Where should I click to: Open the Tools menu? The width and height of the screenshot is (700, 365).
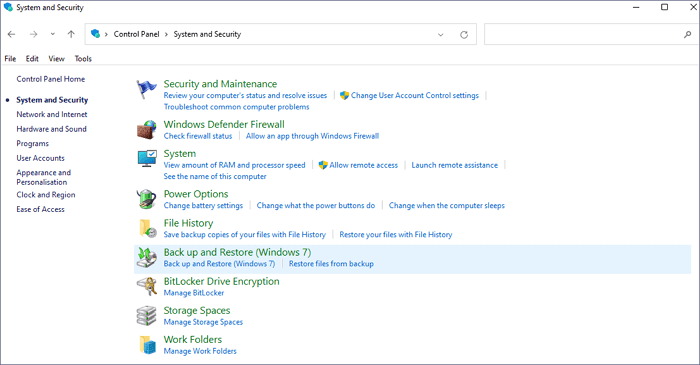click(83, 58)
